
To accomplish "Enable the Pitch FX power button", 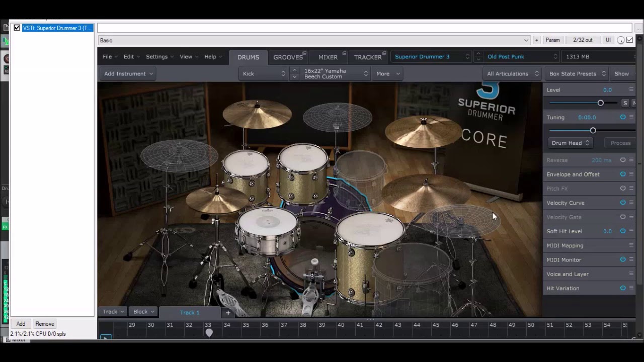I will tap(623, 188).
